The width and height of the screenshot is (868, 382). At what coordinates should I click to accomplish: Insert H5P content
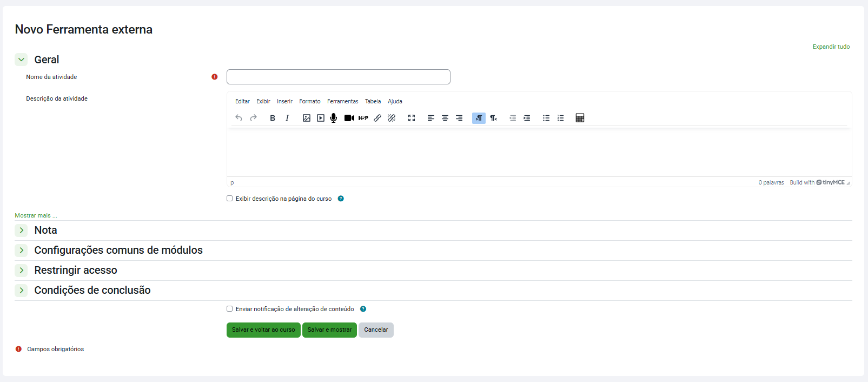(x=363, y=118)
